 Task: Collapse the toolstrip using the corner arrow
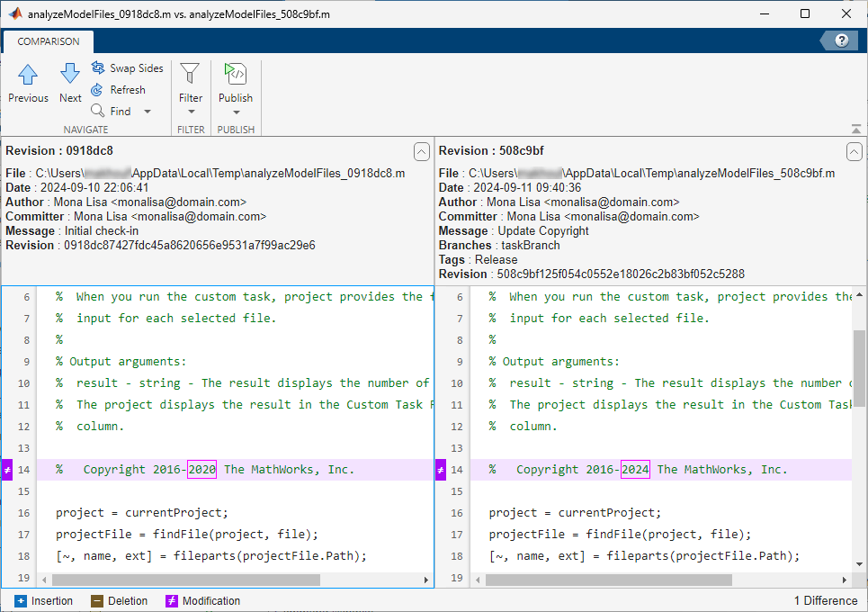pos(855,129)
